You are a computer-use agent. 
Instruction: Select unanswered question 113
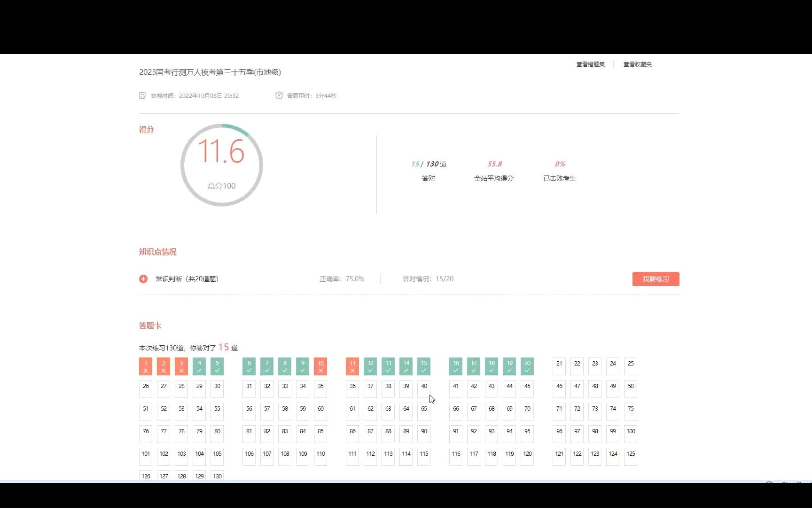click(x=388, y=457)
